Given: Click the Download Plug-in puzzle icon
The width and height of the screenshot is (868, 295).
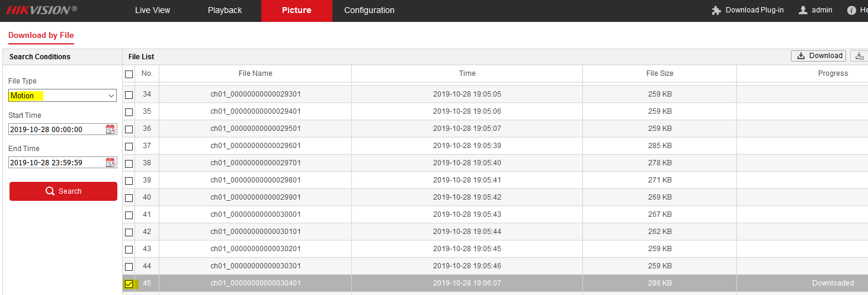Looking at the screenshot, I should pyautogui.click(x=716, y=10).
